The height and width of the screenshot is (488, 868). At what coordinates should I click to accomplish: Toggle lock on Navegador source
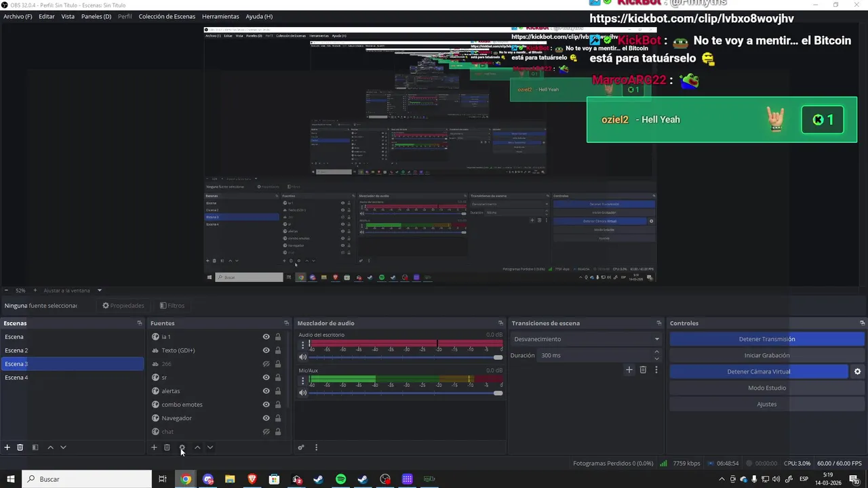(277, 418)
